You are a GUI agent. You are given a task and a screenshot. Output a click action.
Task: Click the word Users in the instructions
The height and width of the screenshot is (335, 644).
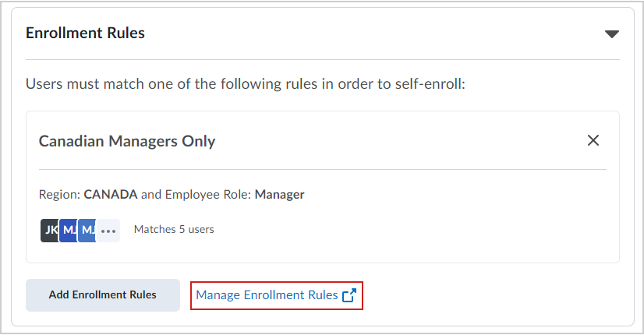click(44, 84)
